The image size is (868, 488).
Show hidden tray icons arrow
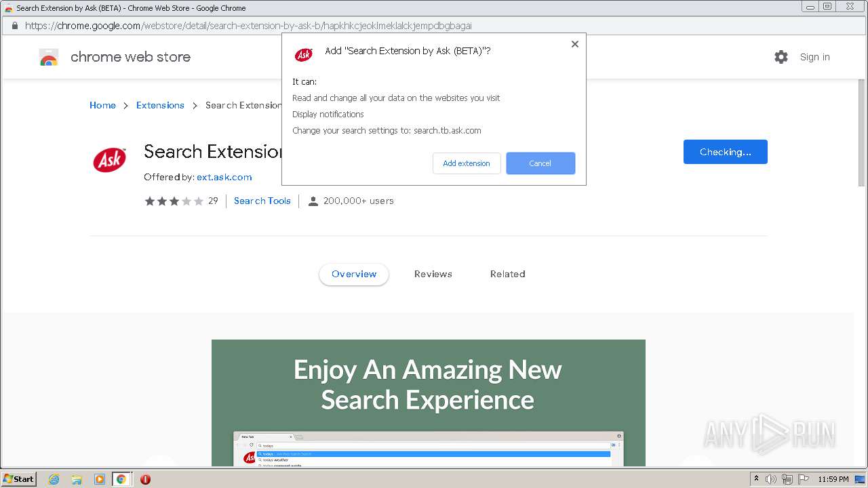click(756, 479)
